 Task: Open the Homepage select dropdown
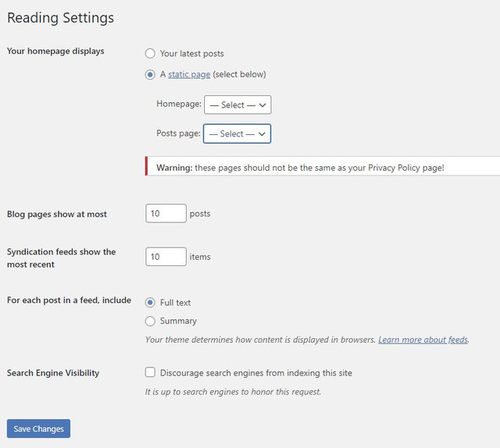(237, 105)
